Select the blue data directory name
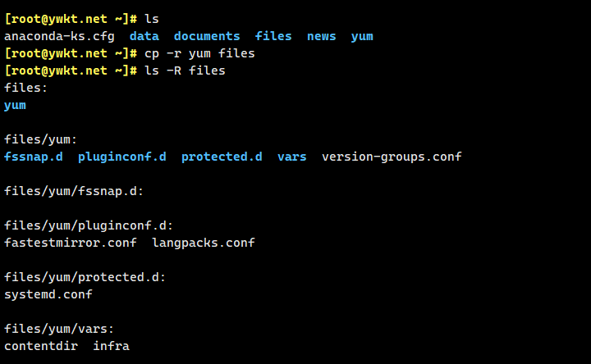 144,36
